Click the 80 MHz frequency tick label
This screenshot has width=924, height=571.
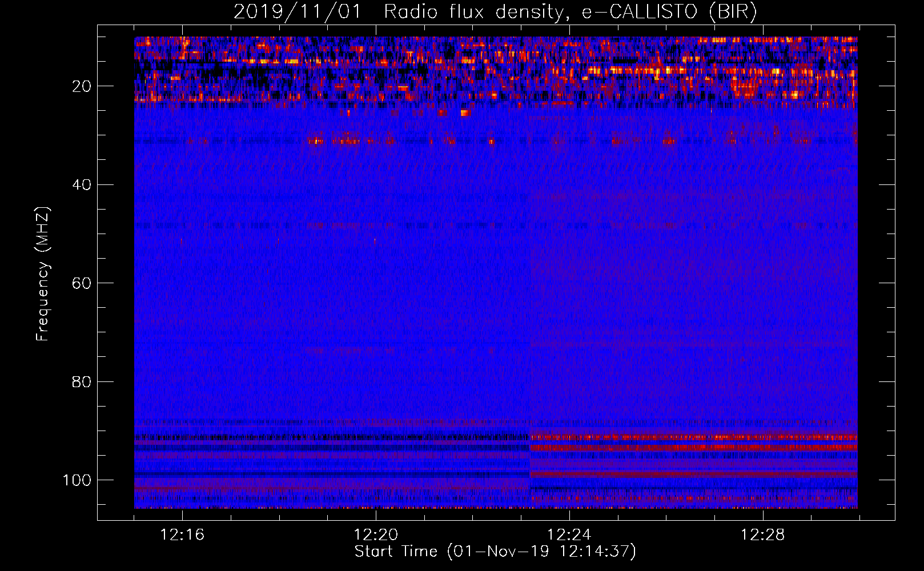[82, 381]
